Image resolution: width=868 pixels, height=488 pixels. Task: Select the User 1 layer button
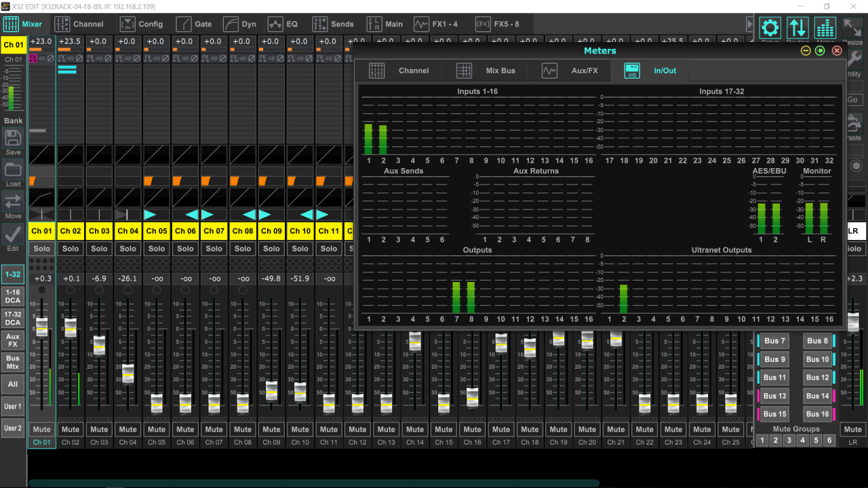(13, 407)
